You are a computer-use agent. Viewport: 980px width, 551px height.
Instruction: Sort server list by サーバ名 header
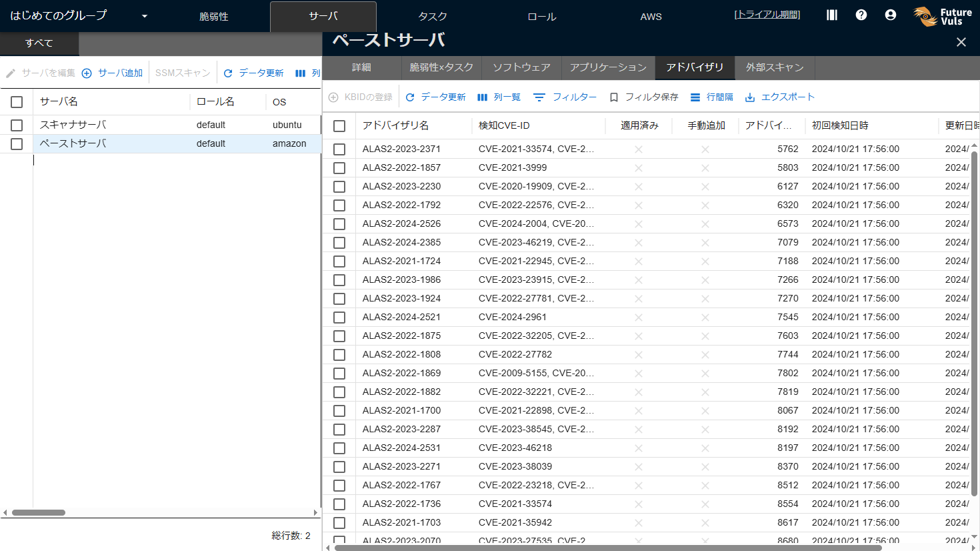59,101
